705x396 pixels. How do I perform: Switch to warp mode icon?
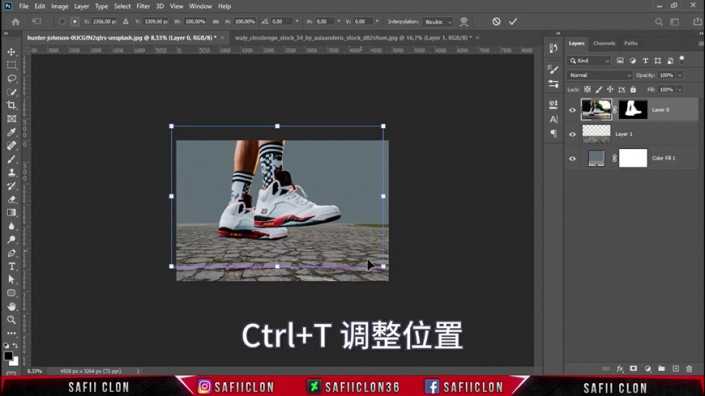(x=464, y=22)
